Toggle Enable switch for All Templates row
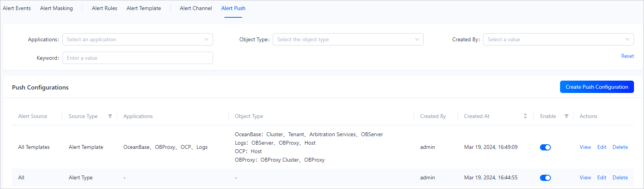 (545, 147)
